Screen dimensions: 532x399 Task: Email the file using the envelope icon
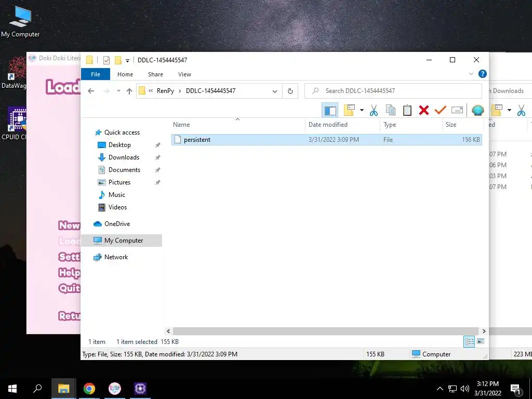coord(457,110)
